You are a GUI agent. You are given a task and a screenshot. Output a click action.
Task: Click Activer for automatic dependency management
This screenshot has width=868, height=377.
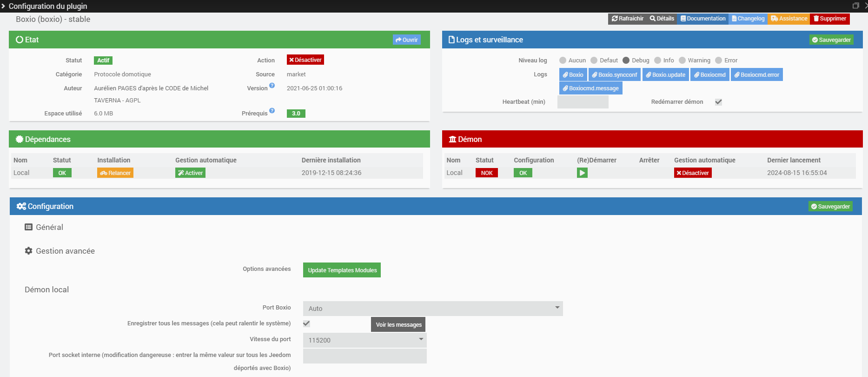(x=191, y=173)
